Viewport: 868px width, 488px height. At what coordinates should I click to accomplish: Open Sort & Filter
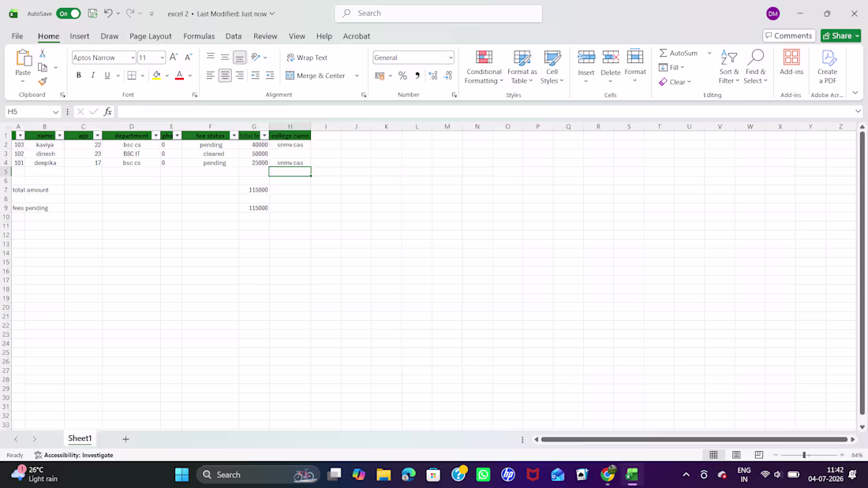(729, 67)
